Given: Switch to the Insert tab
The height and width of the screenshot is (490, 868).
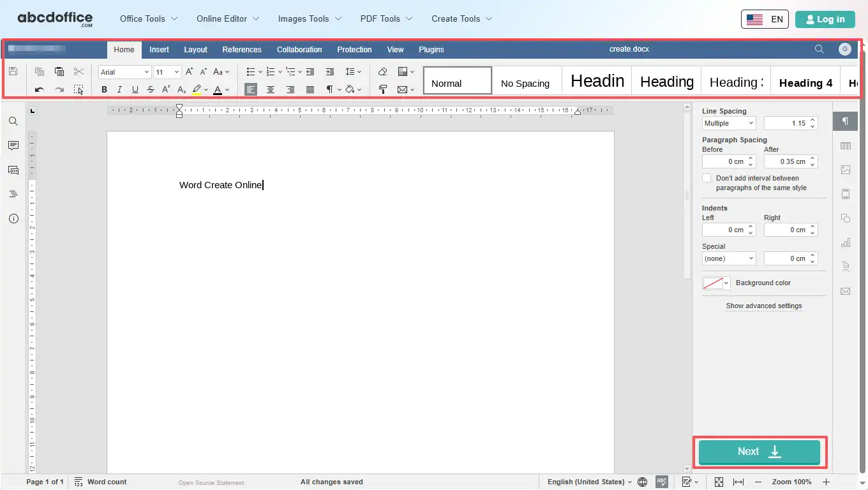Looking at the screenshot, I should [159, 49].
